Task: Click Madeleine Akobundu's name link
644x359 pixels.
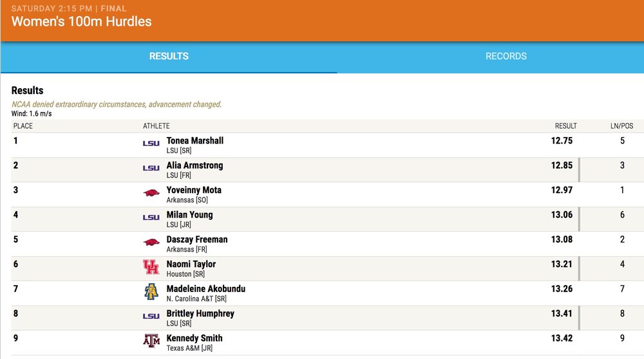Action: tap(205, 289)
